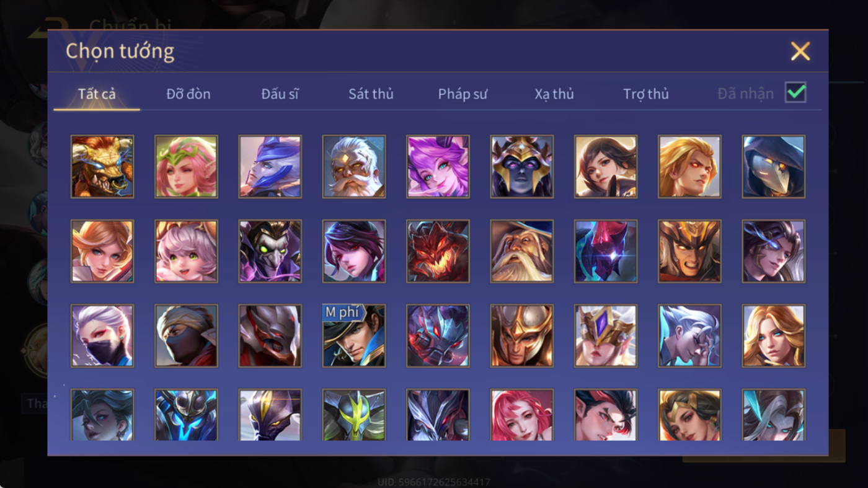The image size is (868, 488).
Task: Select the orange beast hero portrait
Action: [x=102, y=167]
